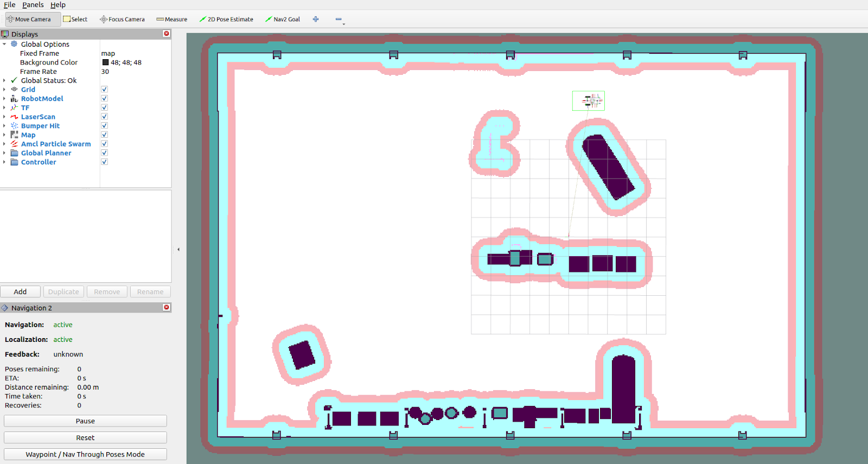Click Waypoint / Nav Through Poses Mode

(85, 454)
